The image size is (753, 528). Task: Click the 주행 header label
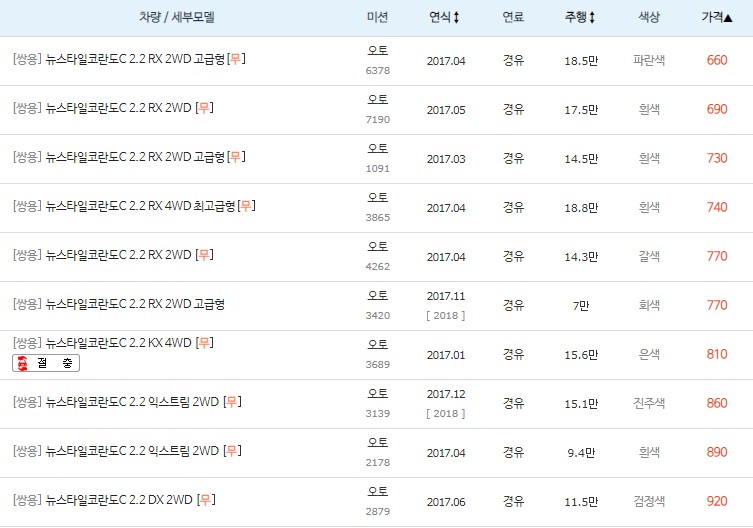[576, 17]
